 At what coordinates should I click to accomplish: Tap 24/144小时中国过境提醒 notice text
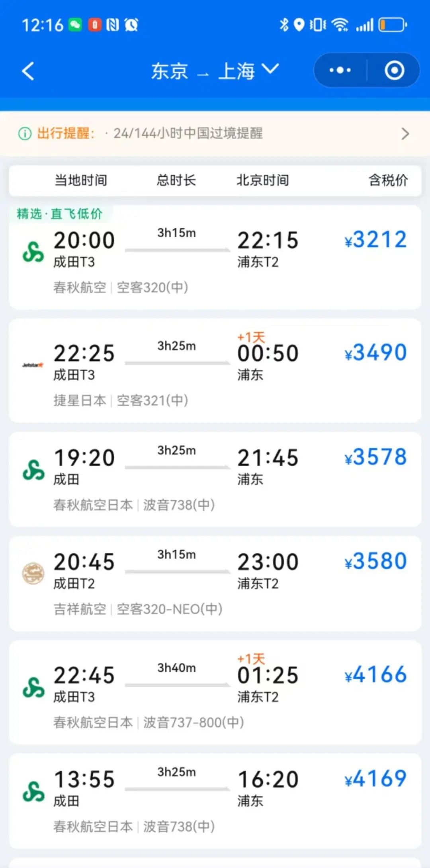tap(188, 133)
